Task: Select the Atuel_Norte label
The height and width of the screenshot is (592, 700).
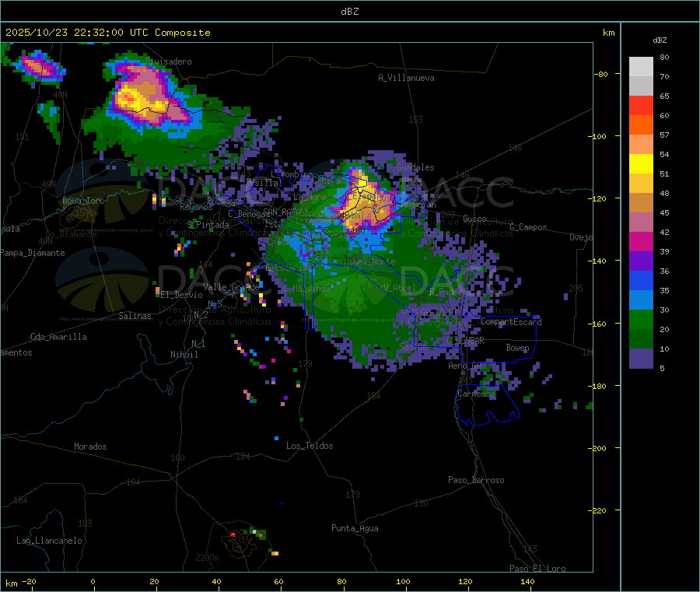Action: point(369,261)
